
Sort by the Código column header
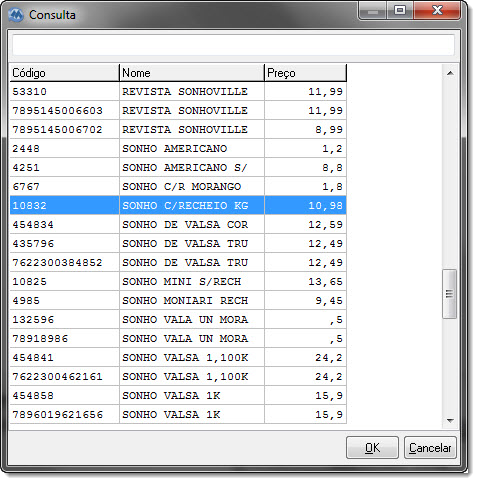(x=64, y=73)
